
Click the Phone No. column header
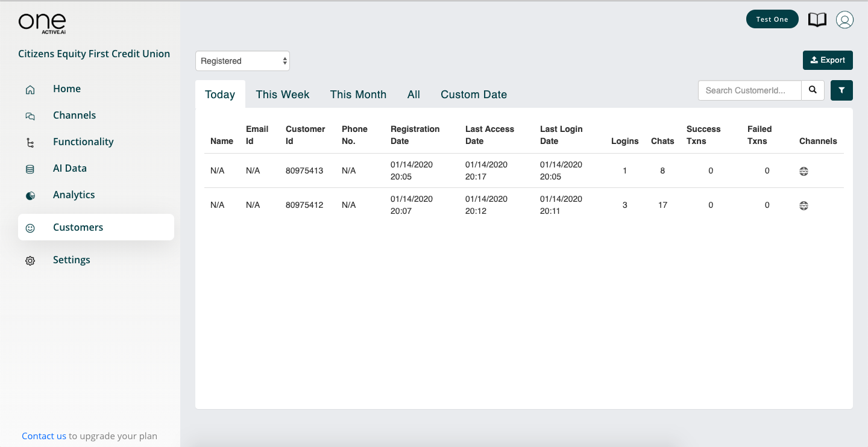point(354,135)
